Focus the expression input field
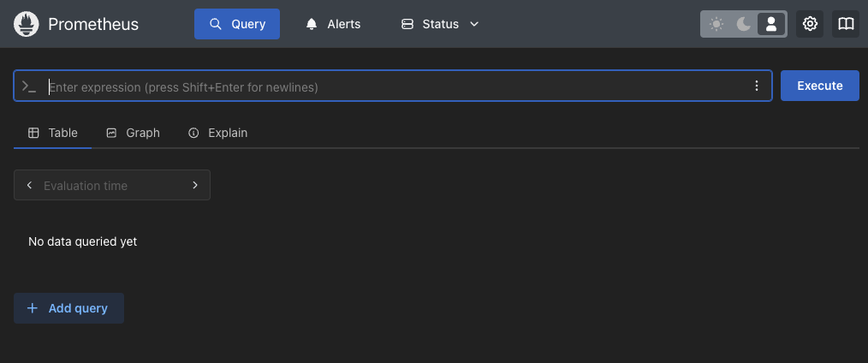This screenshot has width=868, height=363. (395, 86)
